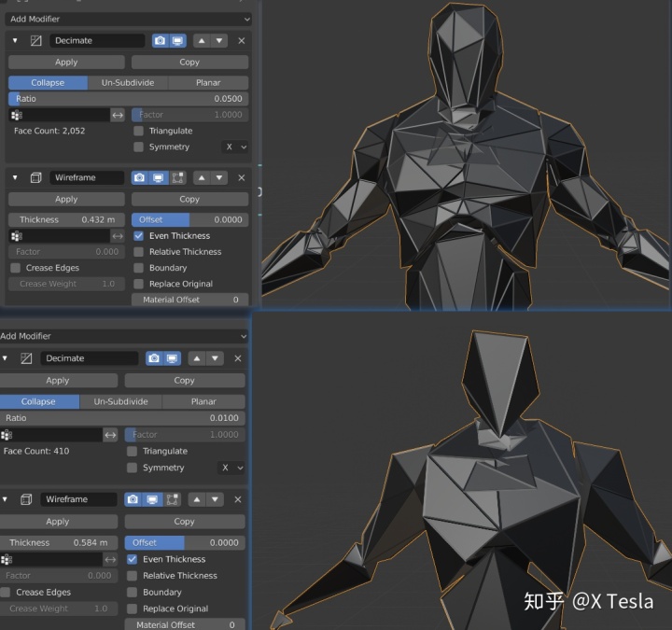Adjust Offset slider in top Wireframe panel
Image resolution: width=672 pixels, height=630 pixels.
[x=189, y=220]
